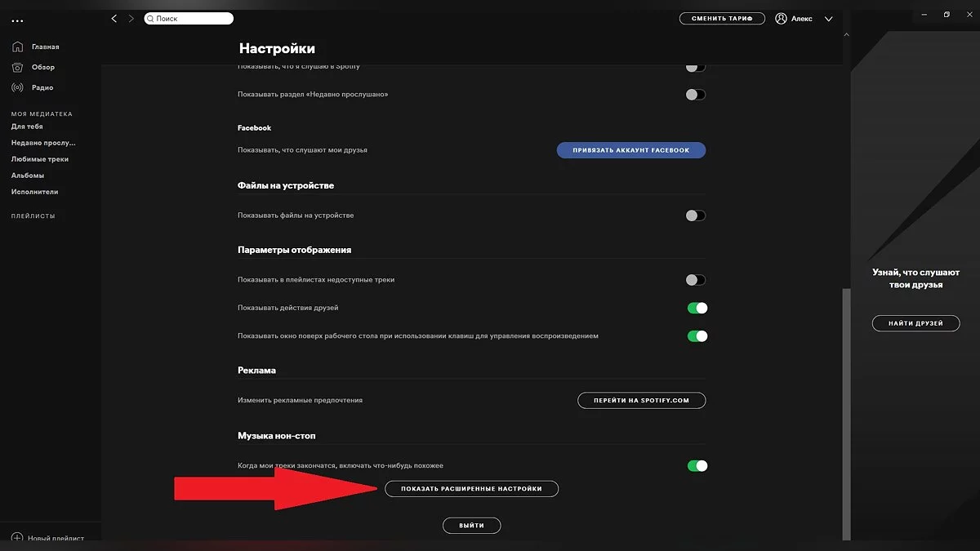Open the three-dots app menu
Image resolution: width=980 pixels, height=551 pixels.
pyautogui.click(x=17, y=20)
